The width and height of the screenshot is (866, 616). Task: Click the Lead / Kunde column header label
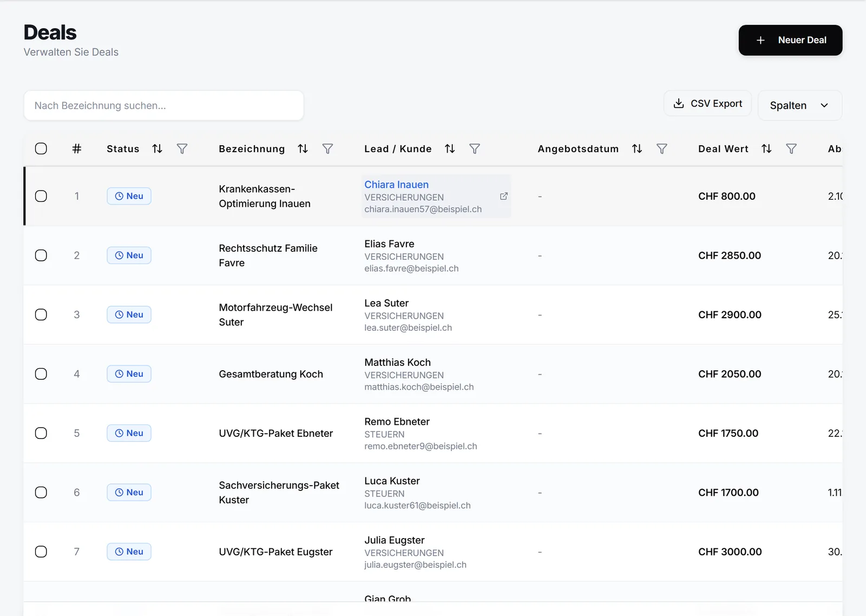pyautogui.click(x=398, y=149)
